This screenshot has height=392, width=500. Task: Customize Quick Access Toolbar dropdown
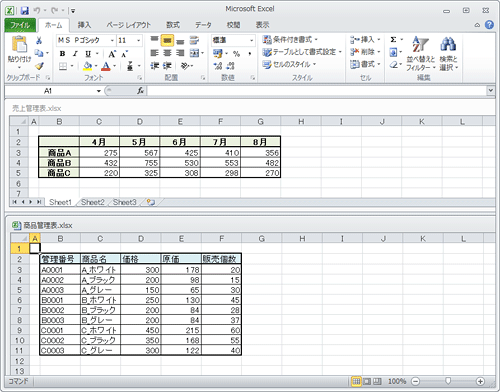73,11
